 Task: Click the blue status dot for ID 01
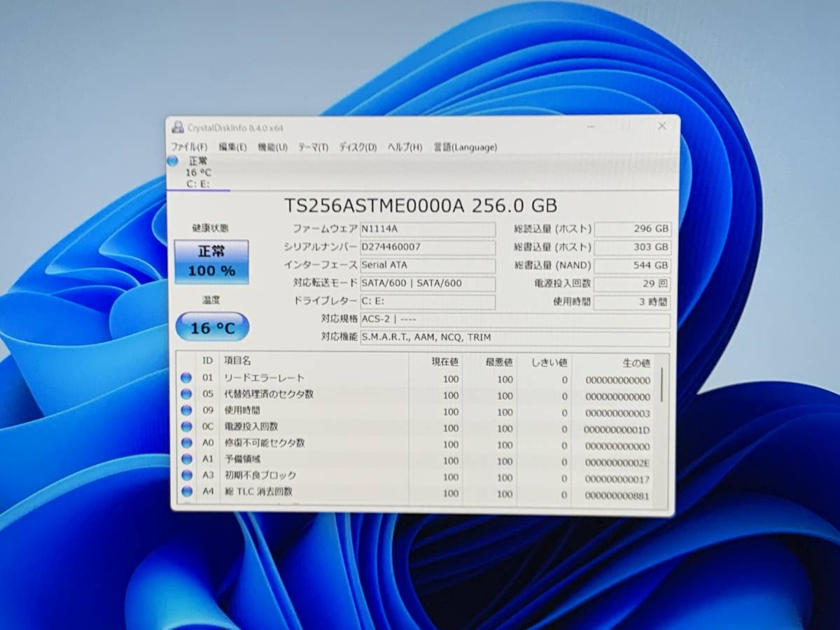pyautogui.click(x=186, y=378)
